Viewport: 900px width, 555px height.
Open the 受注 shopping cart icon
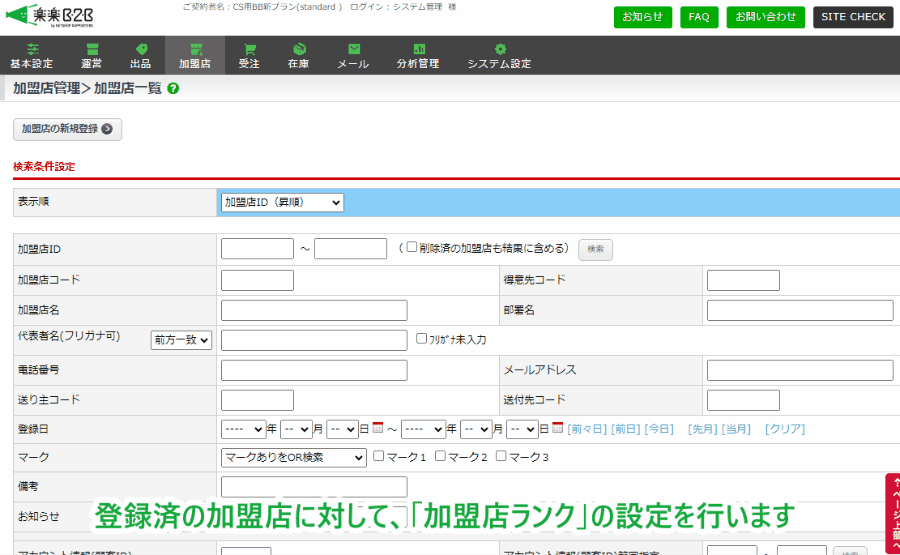pos(249,49)
